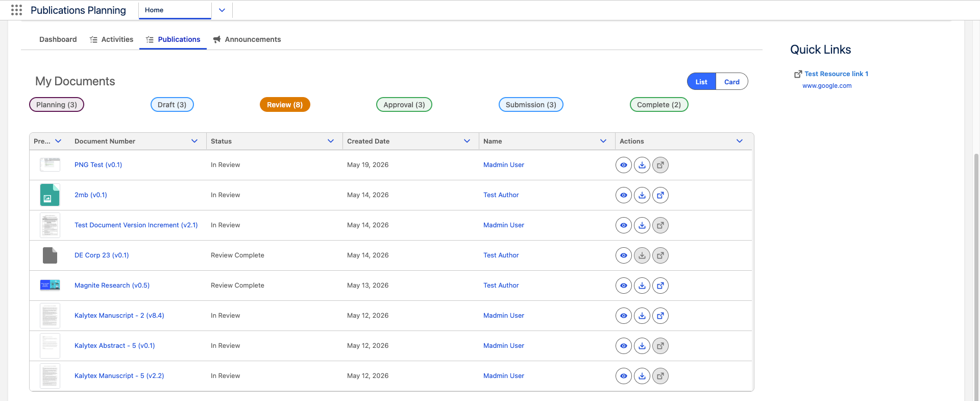980x401 pixels.
Task: Download the Magnite Research document
Action: click(x=642, y=286)
